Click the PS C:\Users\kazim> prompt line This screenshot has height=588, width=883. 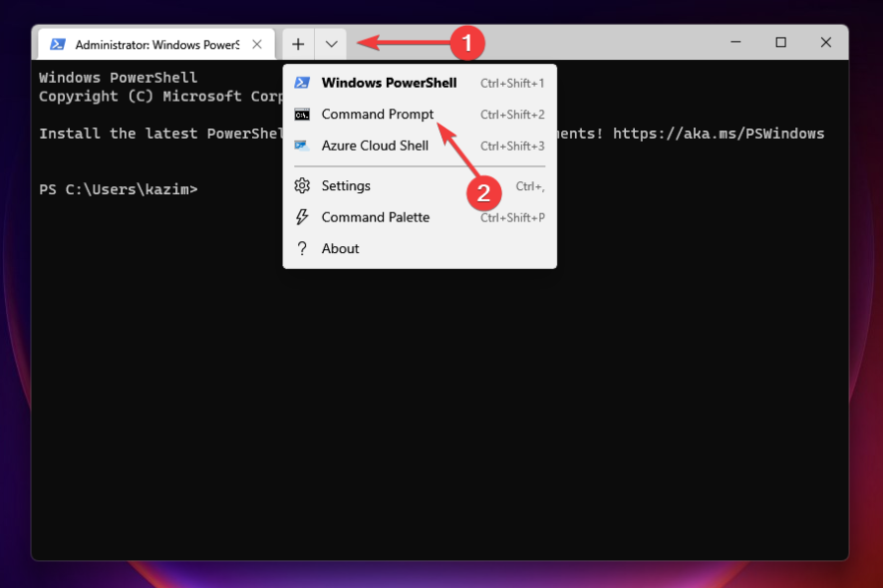[119, 189]
